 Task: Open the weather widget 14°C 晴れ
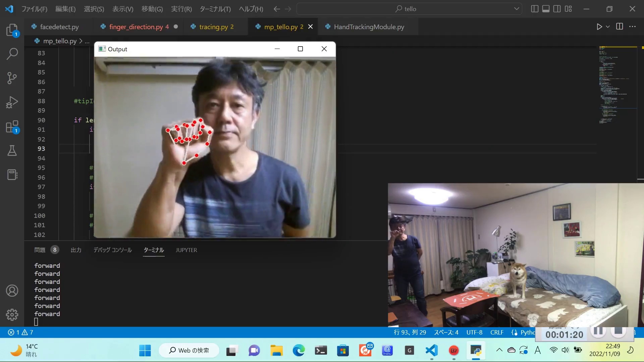click(24, 350)
